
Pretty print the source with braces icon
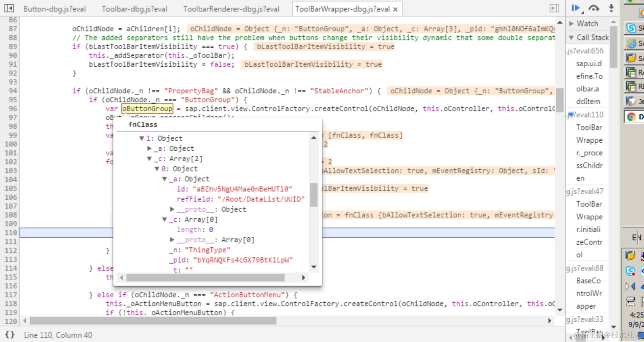10,335
